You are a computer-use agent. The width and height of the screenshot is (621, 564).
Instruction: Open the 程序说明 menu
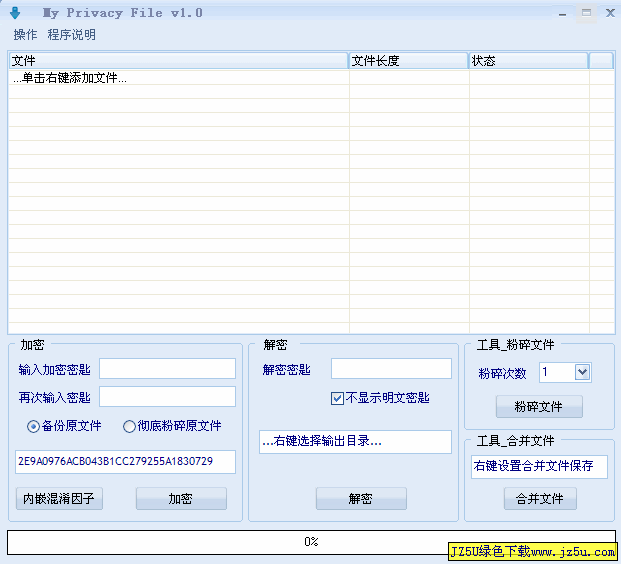pyautogui.click(x=72, y=35)
